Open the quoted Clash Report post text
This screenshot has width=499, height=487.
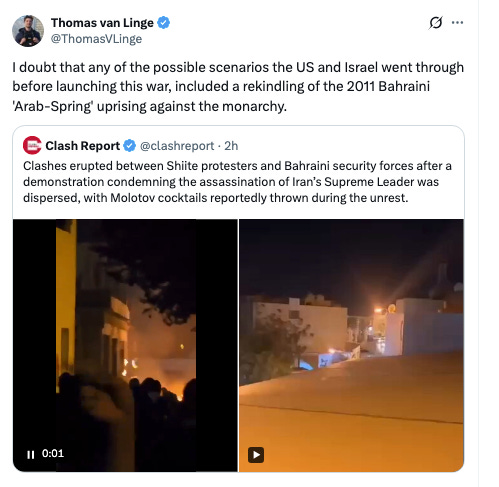coord(237,182)
